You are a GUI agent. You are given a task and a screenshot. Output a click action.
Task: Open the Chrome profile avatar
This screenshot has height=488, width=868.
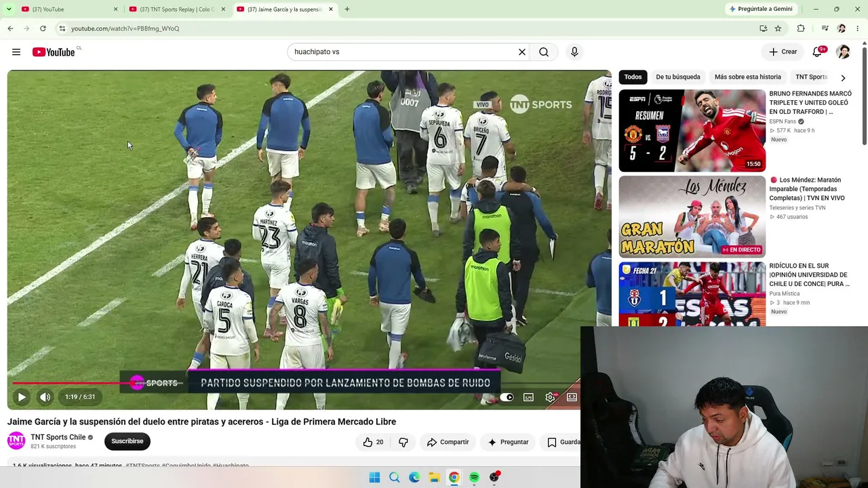pyautogui.click(x=842, y=28)
